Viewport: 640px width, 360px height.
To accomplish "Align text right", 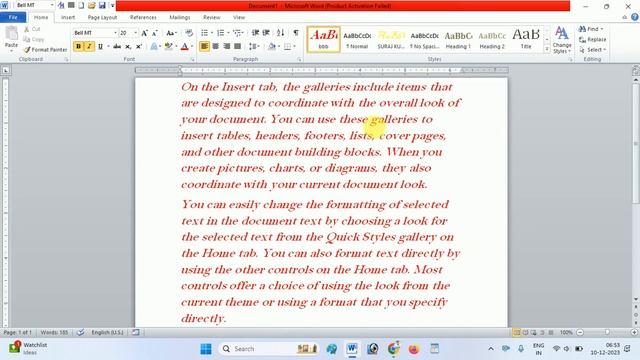I will (227, 47).
